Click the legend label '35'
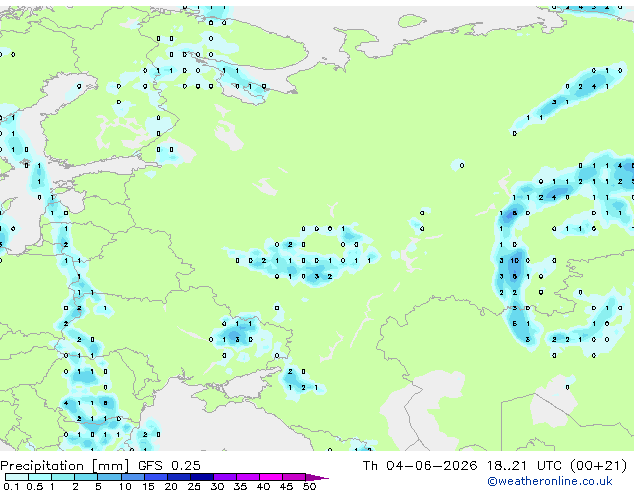Image resolution: width=634 pixels, height=490 pixels. click(240, 486)
